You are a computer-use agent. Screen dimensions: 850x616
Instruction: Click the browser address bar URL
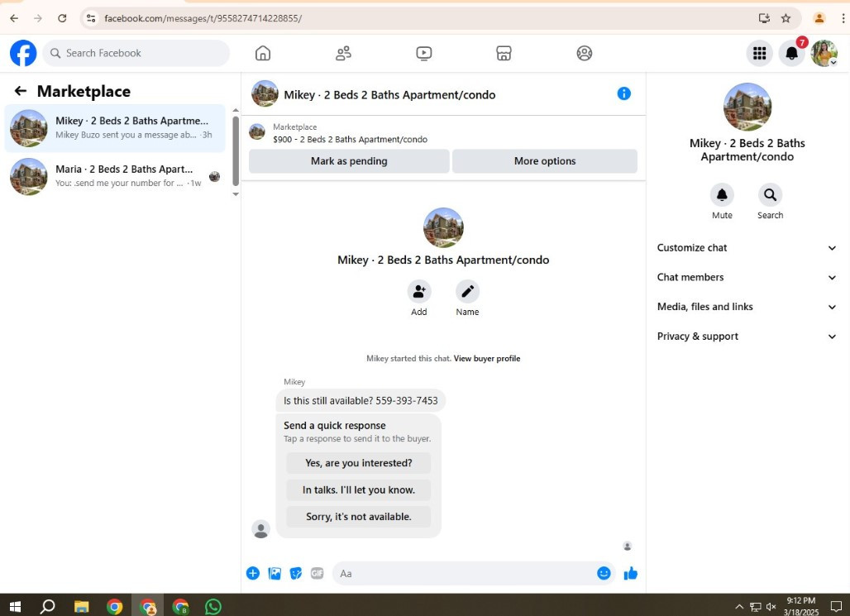[203, 18]
